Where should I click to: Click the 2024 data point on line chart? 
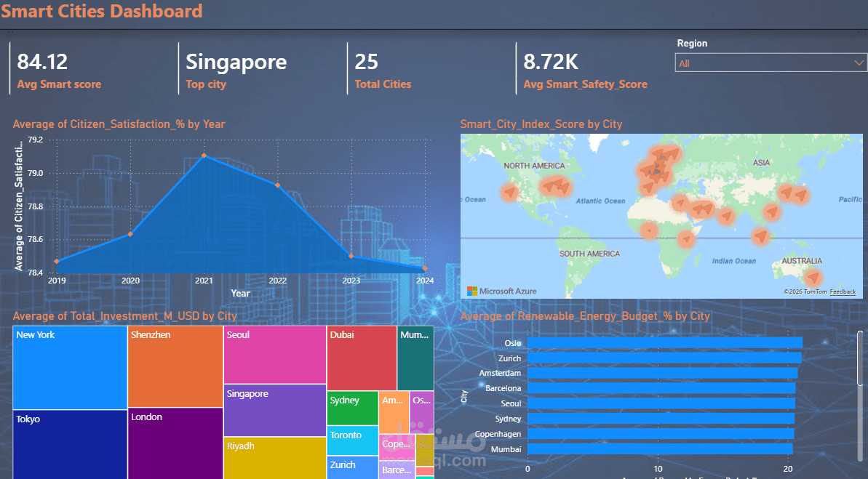pyautogui.click(x=425, y=269)
